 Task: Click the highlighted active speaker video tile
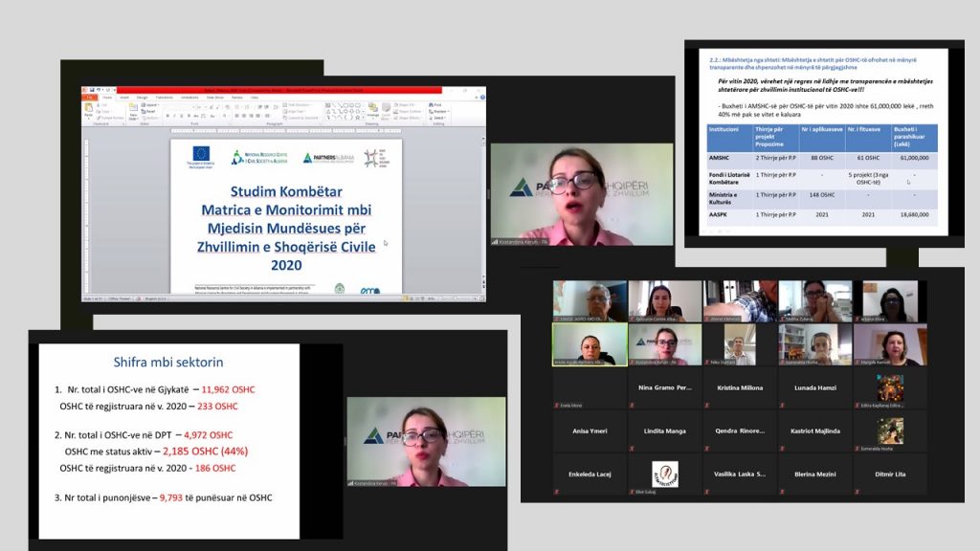pyautogui.click(x=590, y=344)
